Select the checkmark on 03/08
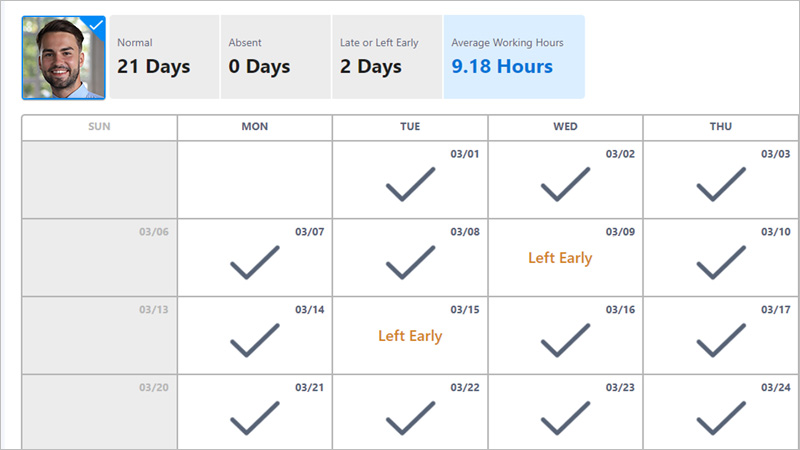Viewport: 800px width, 450px height. pyautogui.click(x=410, y=263)
